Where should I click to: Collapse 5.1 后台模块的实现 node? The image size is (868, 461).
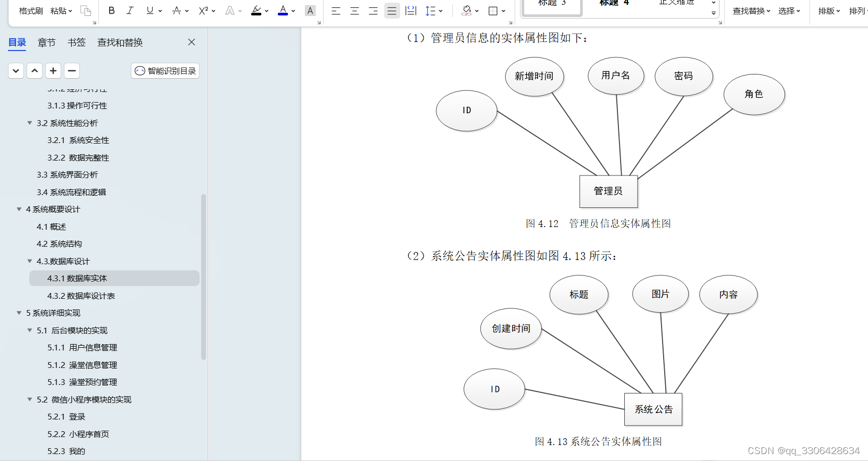pos(30,330)
